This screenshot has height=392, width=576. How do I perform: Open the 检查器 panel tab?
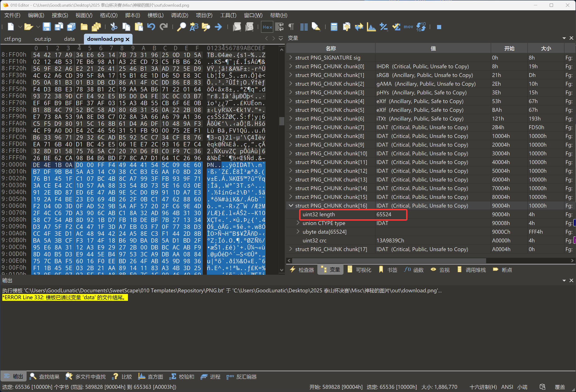pyautogui.click(x=302, y=270)
